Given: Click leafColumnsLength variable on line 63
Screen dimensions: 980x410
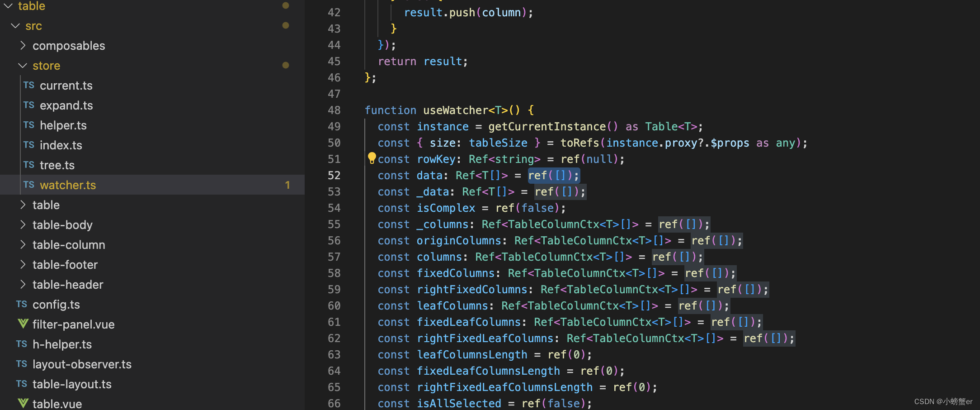Looking at the screenshot, I should click(472, 354).
